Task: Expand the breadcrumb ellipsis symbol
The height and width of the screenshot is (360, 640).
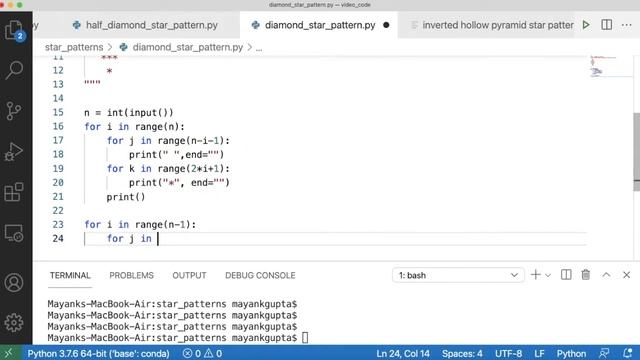Action: [259, 48]
